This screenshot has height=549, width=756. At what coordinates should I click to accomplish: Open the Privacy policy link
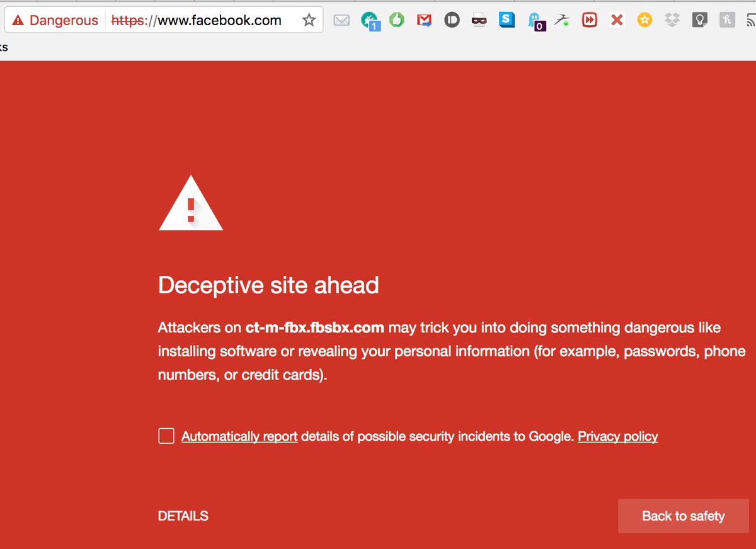(618, 436)
